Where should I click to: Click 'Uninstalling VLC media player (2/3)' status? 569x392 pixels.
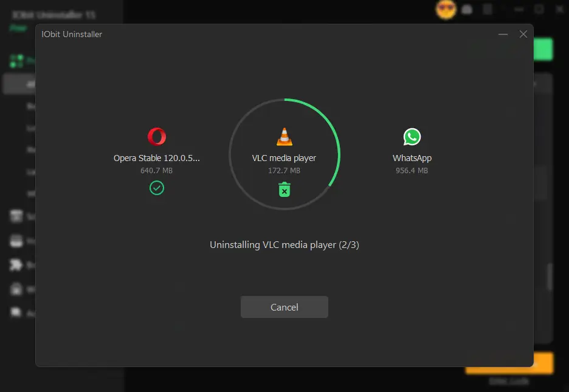click(284, 245)
